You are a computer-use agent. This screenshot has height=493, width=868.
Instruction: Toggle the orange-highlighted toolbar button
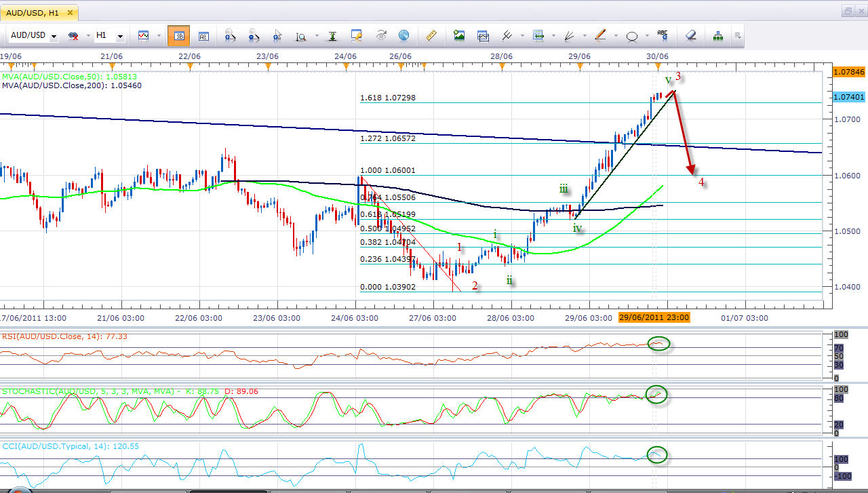coord(178,35)
